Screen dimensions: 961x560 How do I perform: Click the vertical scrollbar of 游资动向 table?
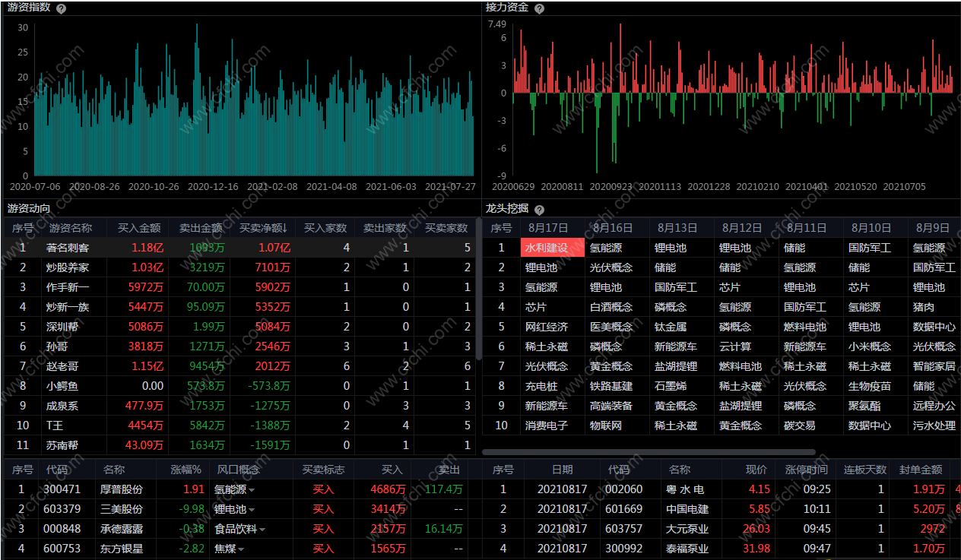(478, 289)
